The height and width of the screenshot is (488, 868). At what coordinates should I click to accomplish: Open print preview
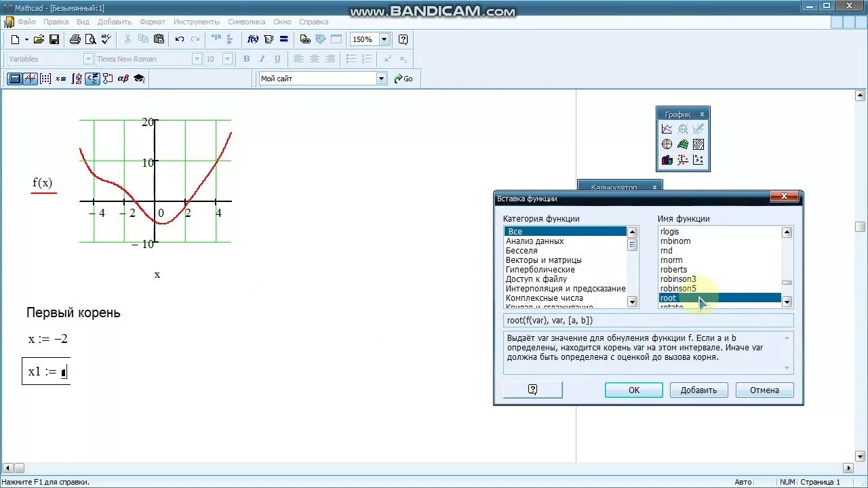pyautogui.click(x=91, y=39)
